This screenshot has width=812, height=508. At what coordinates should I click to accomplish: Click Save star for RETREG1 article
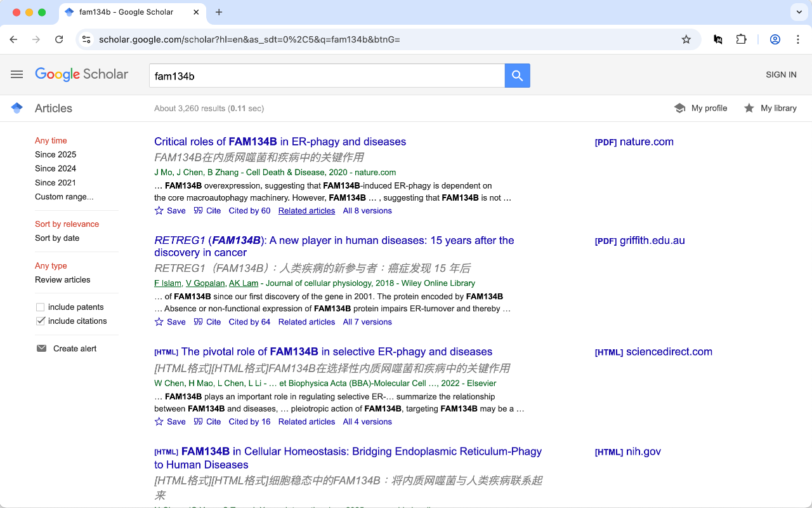pos(159,322)
